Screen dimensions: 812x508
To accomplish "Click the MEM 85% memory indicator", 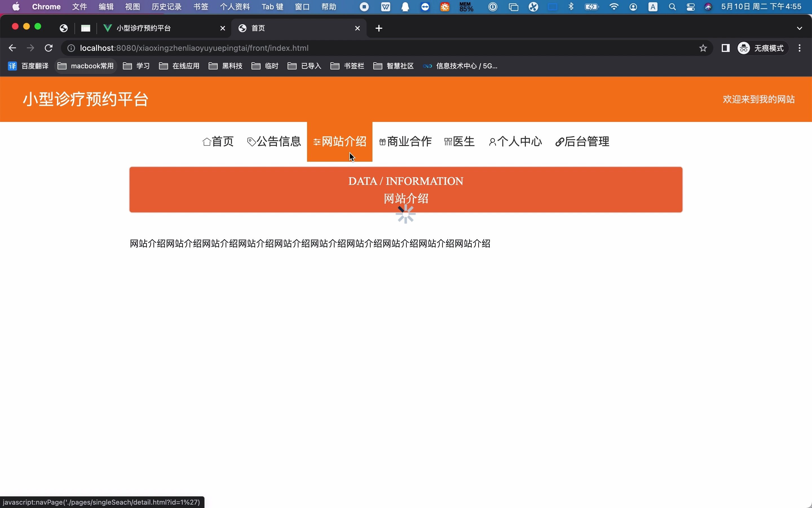I will tap(466, 7).
